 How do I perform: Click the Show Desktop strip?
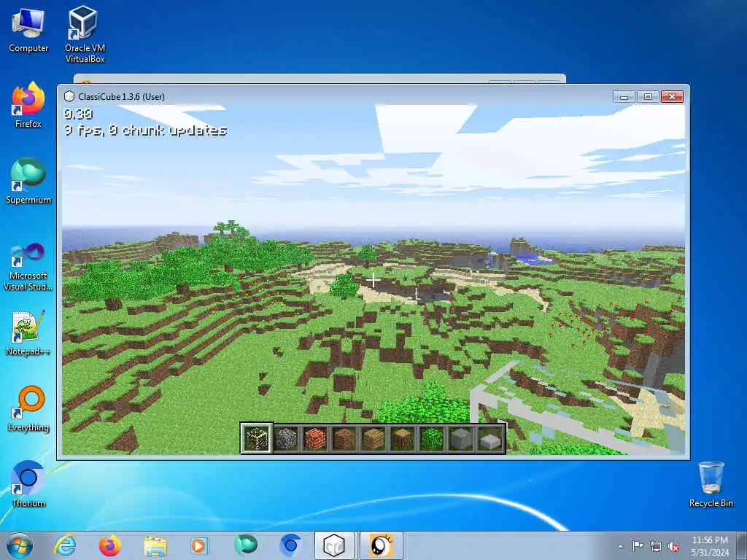pyautogui.click(x=742, y=545)
